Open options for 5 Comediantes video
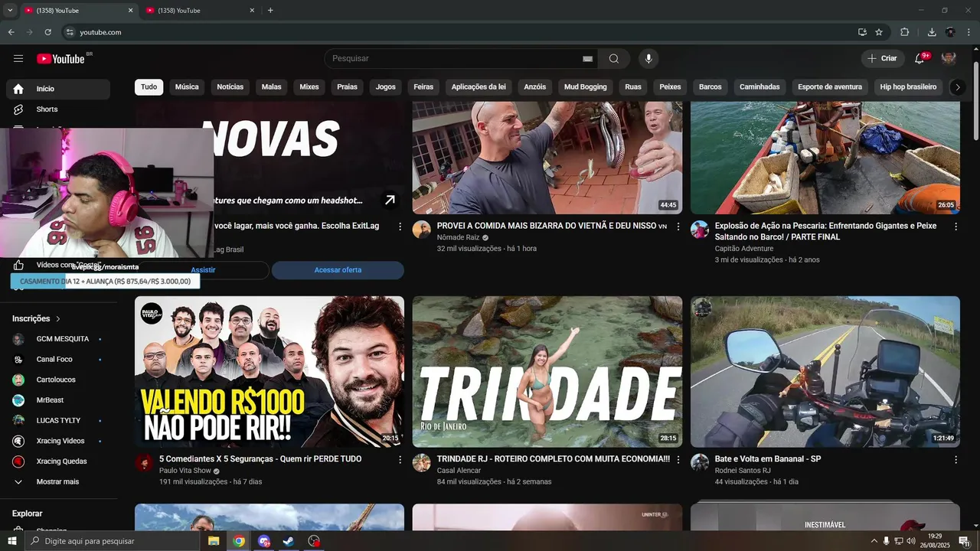Viewport: 980px width, 551px height. point(400,460)
